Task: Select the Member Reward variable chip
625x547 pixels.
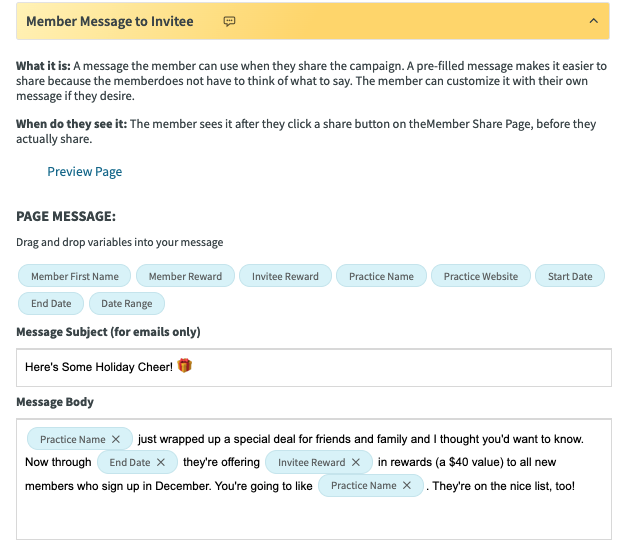Action: [185, 276]
